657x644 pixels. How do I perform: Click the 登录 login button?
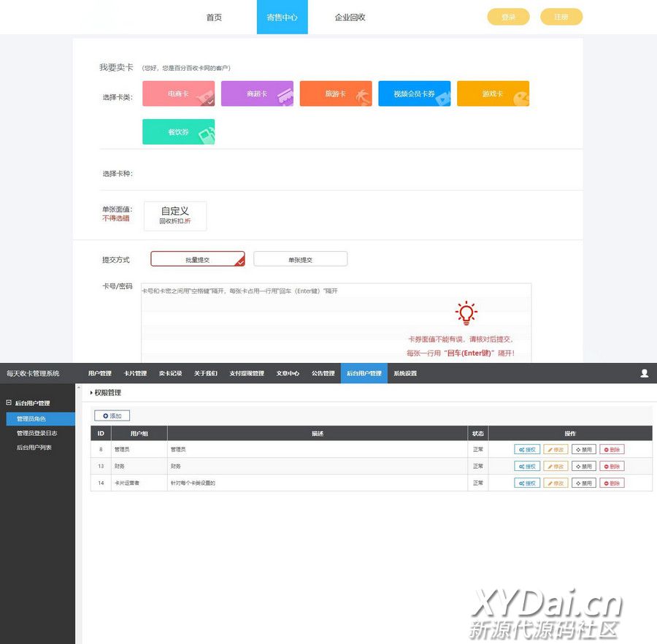(508, 18)
